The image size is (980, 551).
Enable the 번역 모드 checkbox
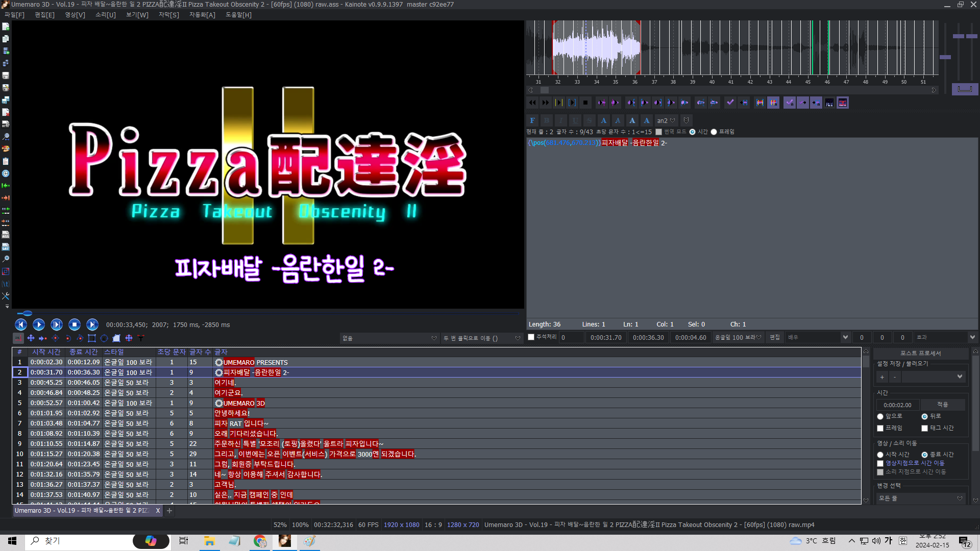tap(658, 132)
